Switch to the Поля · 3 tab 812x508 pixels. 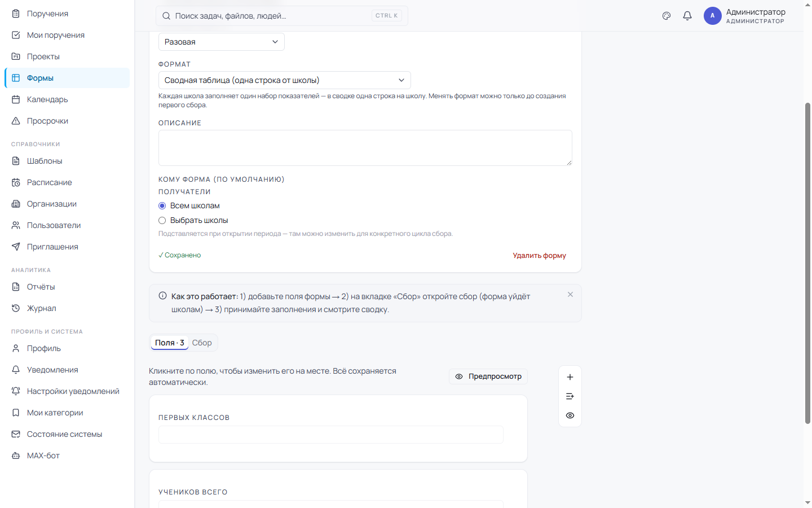point(170,343)
